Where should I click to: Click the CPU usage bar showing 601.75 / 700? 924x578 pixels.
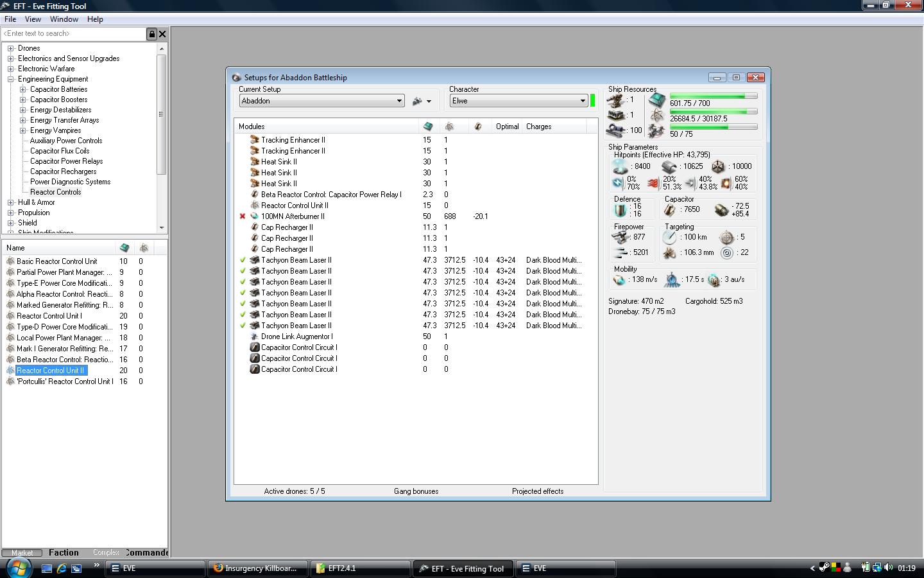pyautogui.click(x=714, y=96)
